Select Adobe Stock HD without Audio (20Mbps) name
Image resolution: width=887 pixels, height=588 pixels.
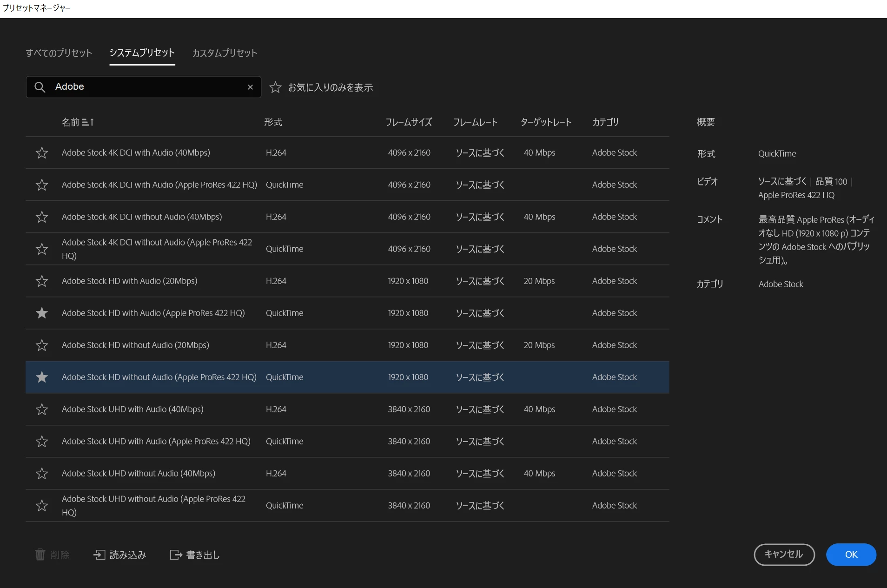(135, 345)
